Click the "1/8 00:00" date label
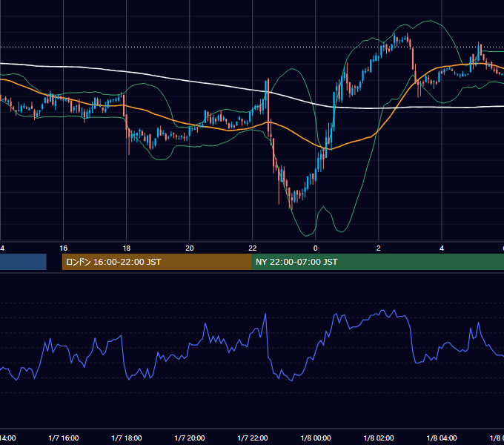Image resolution: width=504 pixels, height=445 pixels. point(316,438)
